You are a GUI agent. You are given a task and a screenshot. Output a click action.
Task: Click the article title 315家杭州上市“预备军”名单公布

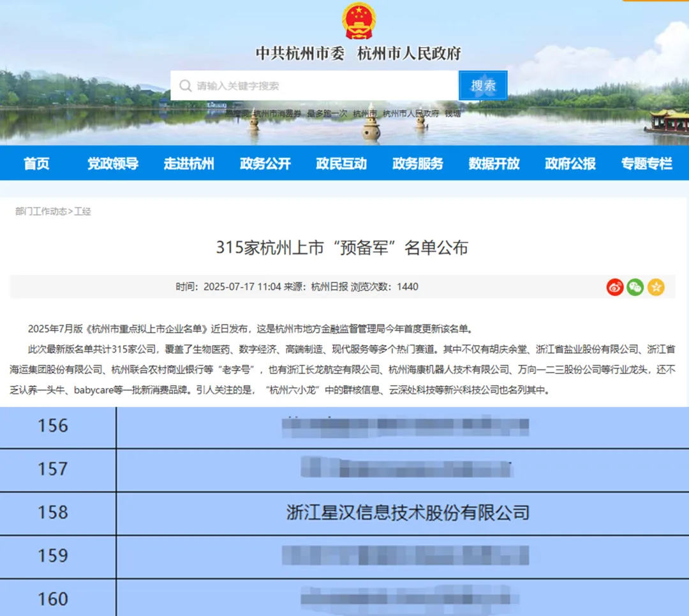pyautogui.click(x=342, y=247)
